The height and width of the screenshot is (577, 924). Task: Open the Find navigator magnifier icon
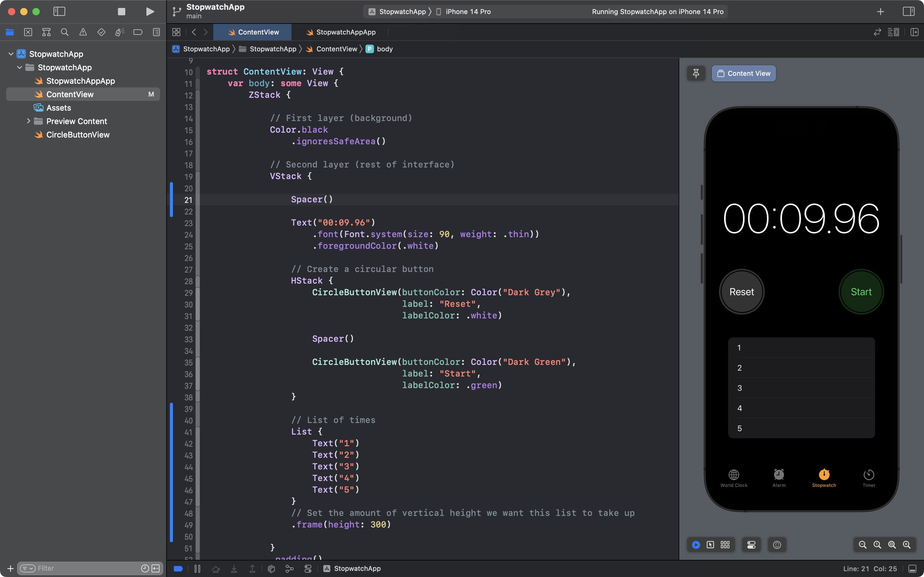64,32
